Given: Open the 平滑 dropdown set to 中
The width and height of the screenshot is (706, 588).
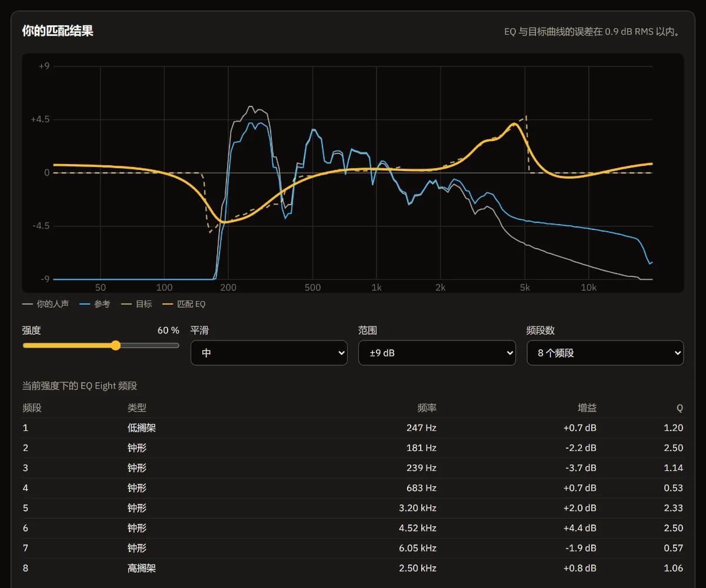Looking at the screenshot, I should pyautogui.click(x=269, y=353).
